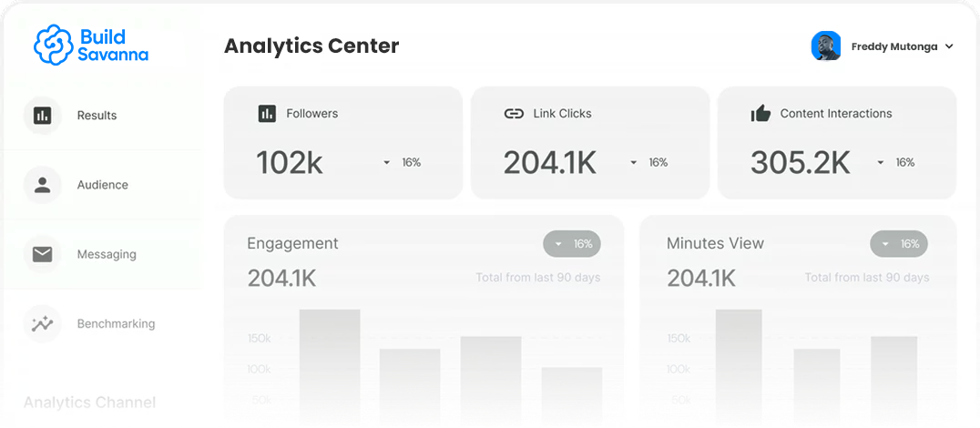Open the Results bar chart icon
This screenshot has height=428, width=980.
click(42, 116)
